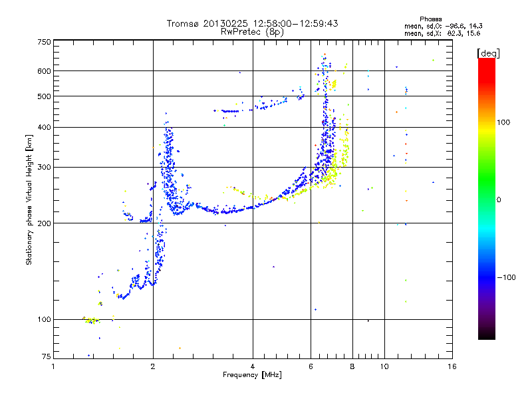
Task: Click the x-axis tick label '10'
Action: click(384, 367)
